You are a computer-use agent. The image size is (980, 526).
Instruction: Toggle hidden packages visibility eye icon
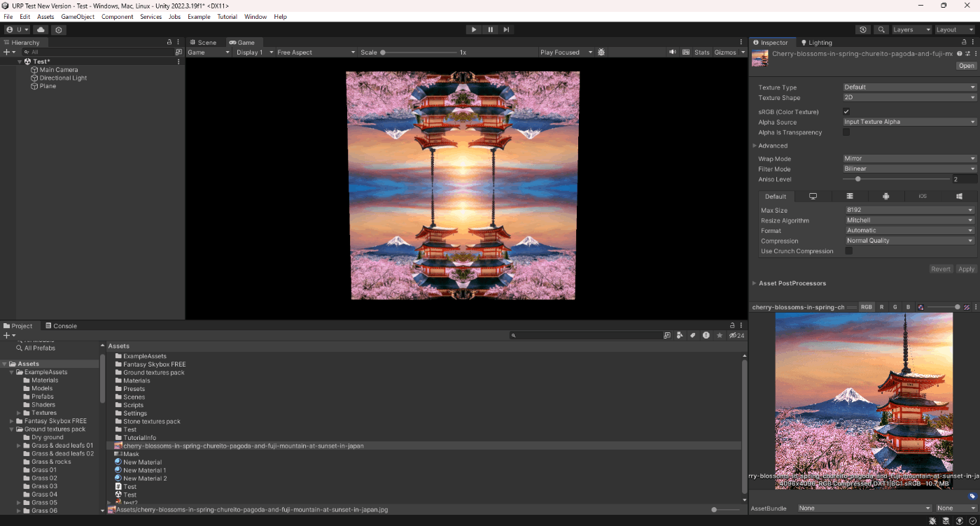tap(736, 336)
